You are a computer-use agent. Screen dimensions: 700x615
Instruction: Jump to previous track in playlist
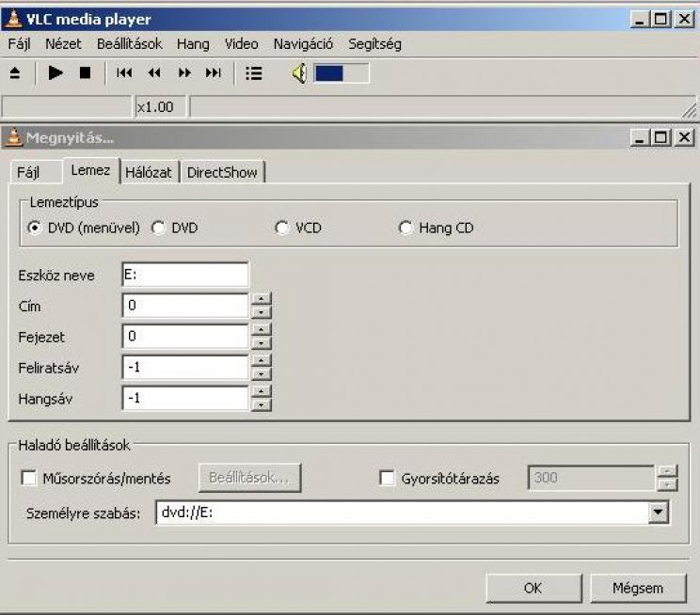point(124,72)
